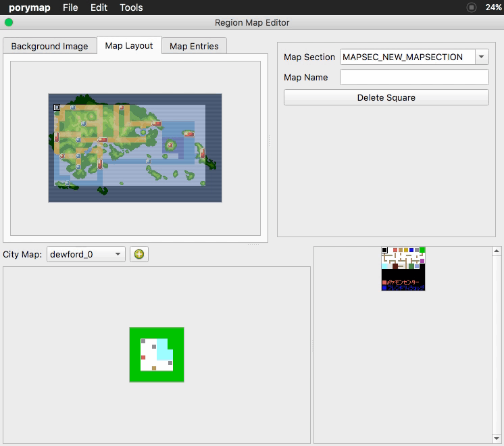Screen dimensions: 504x446
Task: Click the green window zoom button
Action: click(x=9, y=22)
